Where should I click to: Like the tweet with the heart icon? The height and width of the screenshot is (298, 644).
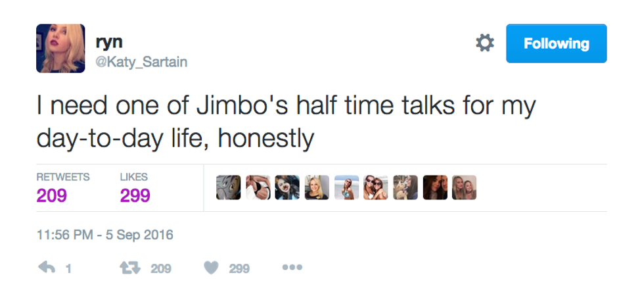click(210, 268)
